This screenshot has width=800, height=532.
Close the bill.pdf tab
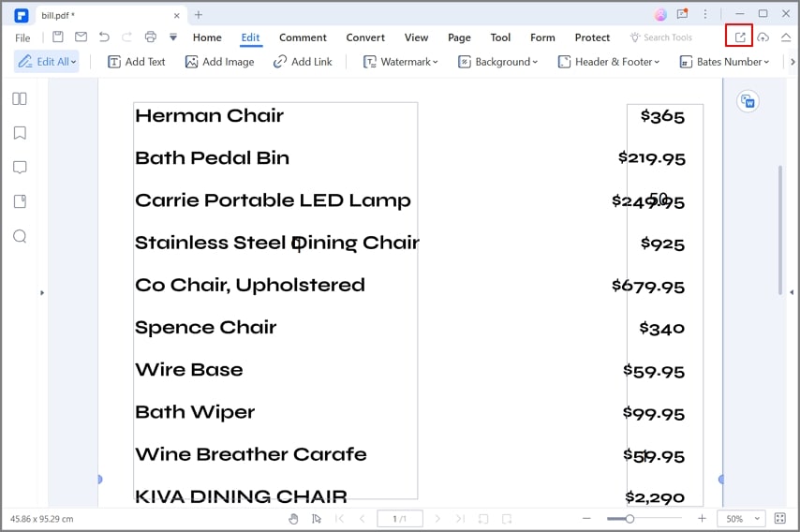click(176, 16)
